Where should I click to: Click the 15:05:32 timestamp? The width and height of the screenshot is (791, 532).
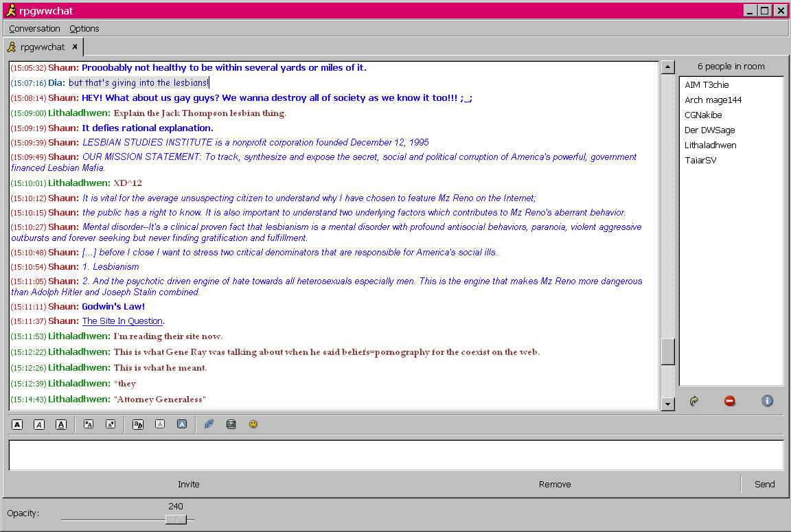coord(28,67)
